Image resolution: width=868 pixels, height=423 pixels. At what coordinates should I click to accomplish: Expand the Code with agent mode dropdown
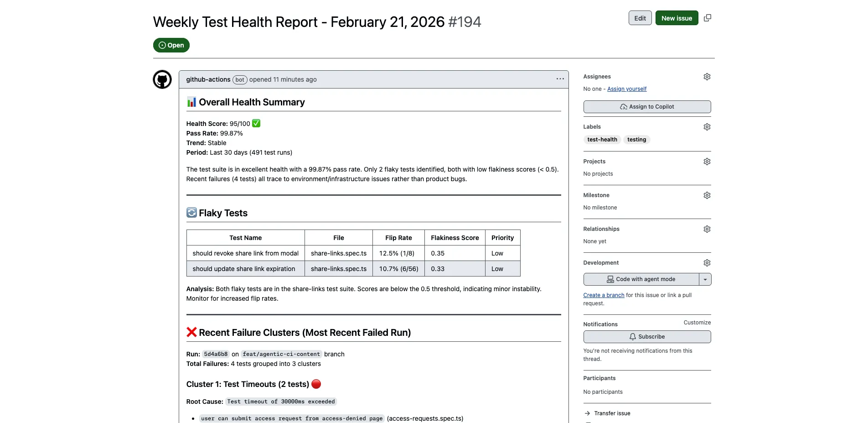706,279
